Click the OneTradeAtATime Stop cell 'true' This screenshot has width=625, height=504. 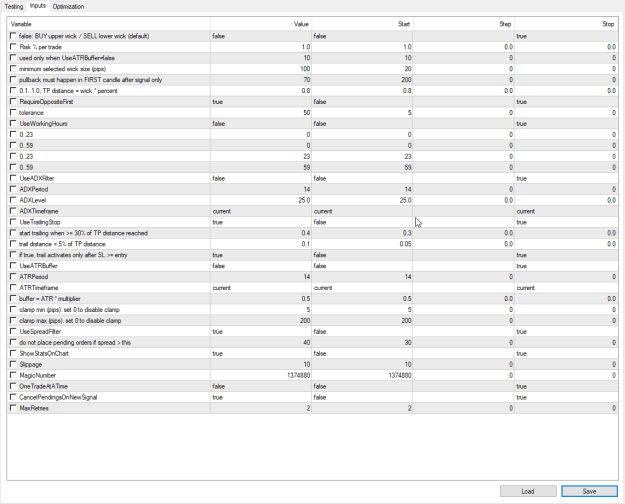click(x=566, y=386)
